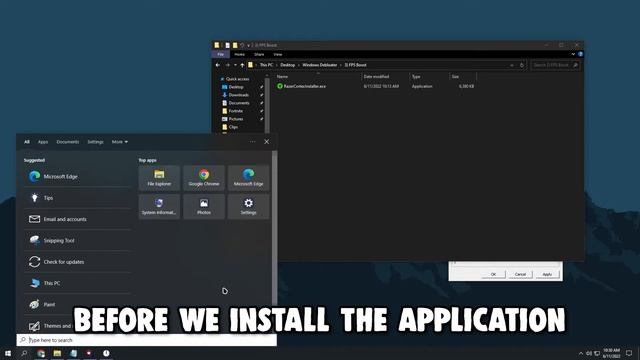Click the taskbar search magnifier icon
Screen dimensions: 640x360
point(24,353)
